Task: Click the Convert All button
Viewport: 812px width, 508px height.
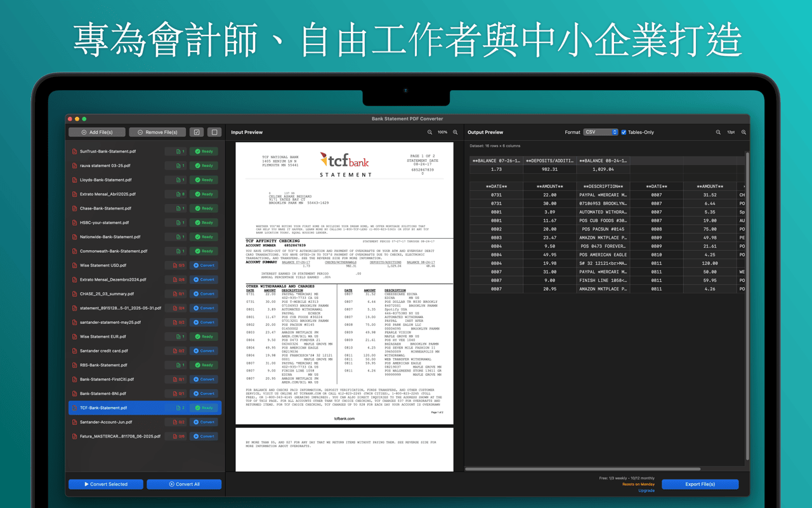Action: tap(184, 484)
